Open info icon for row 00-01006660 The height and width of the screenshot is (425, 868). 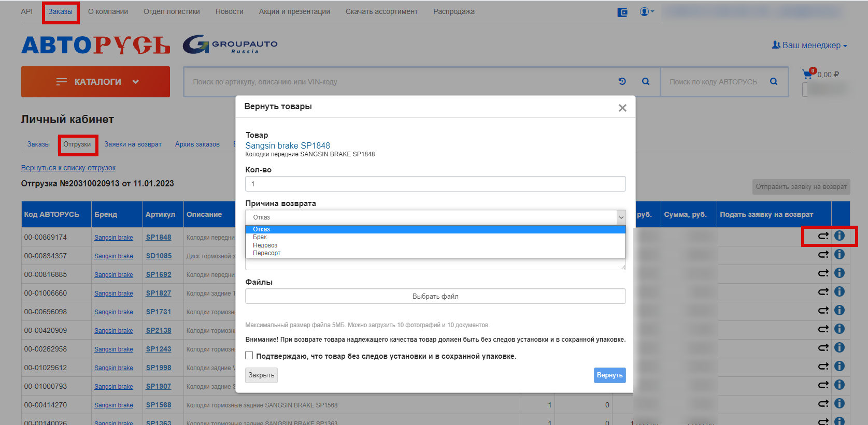839,291
